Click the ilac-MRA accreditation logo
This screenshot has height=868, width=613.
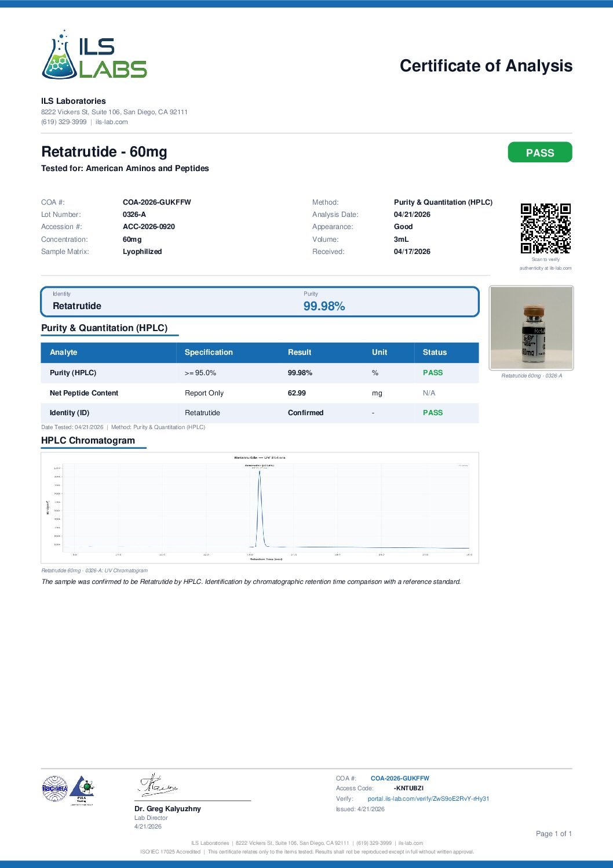(x=55, y=789)
